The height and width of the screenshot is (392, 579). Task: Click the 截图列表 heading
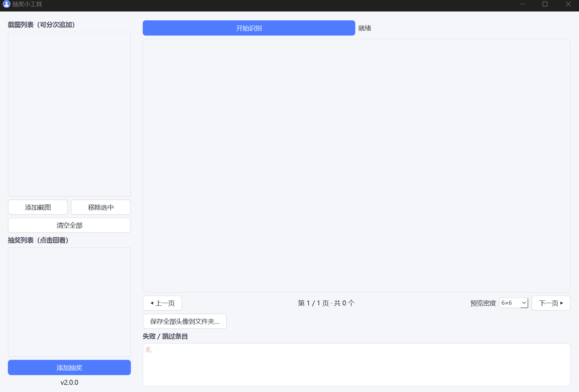[x=41, y=25]
